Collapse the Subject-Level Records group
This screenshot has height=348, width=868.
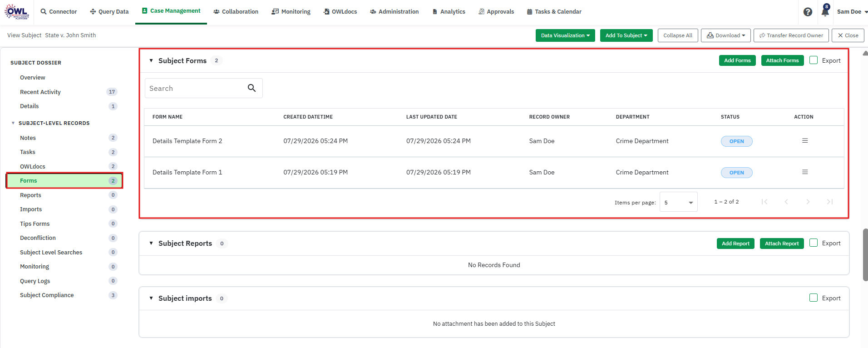13,123
